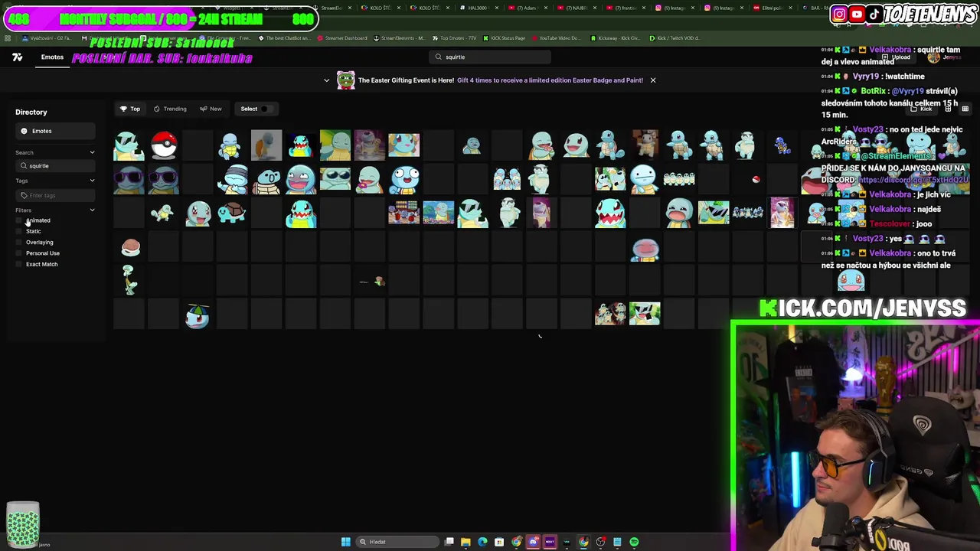Collapse the Tags section chevron

92,181
